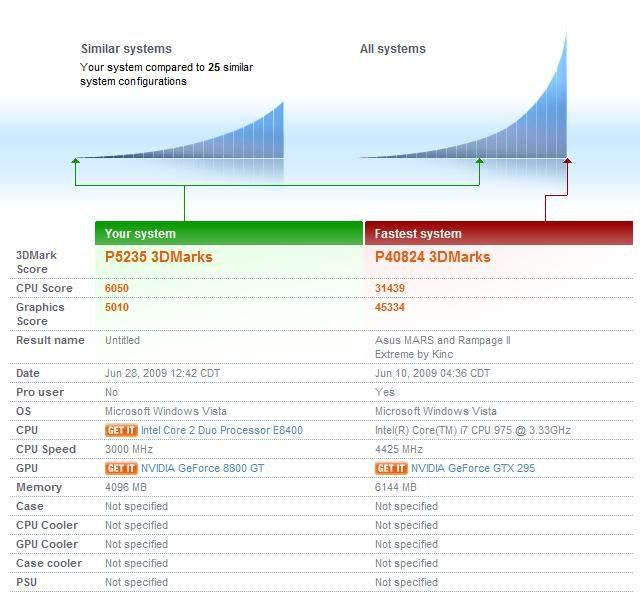
Task: Open NVIDIA GeForce 8800 GT link
Action: 202,468
